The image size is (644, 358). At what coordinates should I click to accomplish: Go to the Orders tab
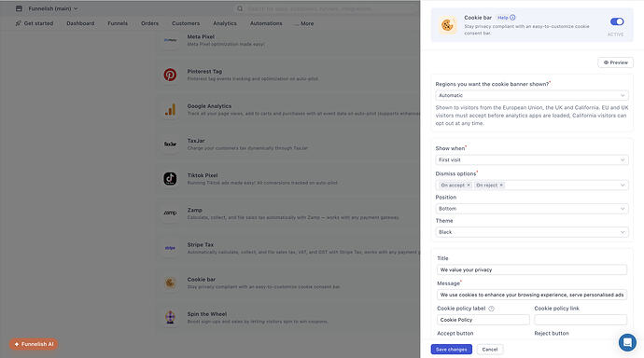click(x=149, y=23)
